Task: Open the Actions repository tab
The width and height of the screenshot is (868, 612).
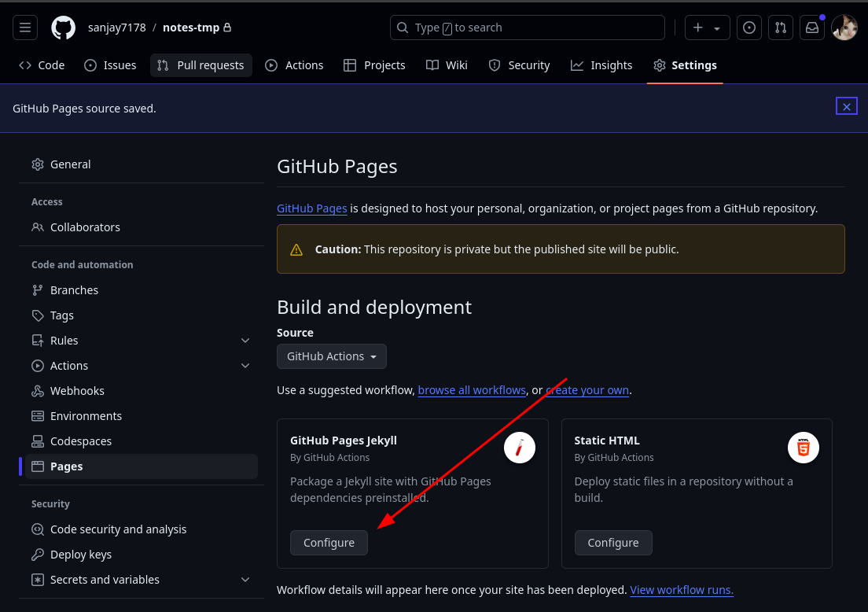Action: 295,65
